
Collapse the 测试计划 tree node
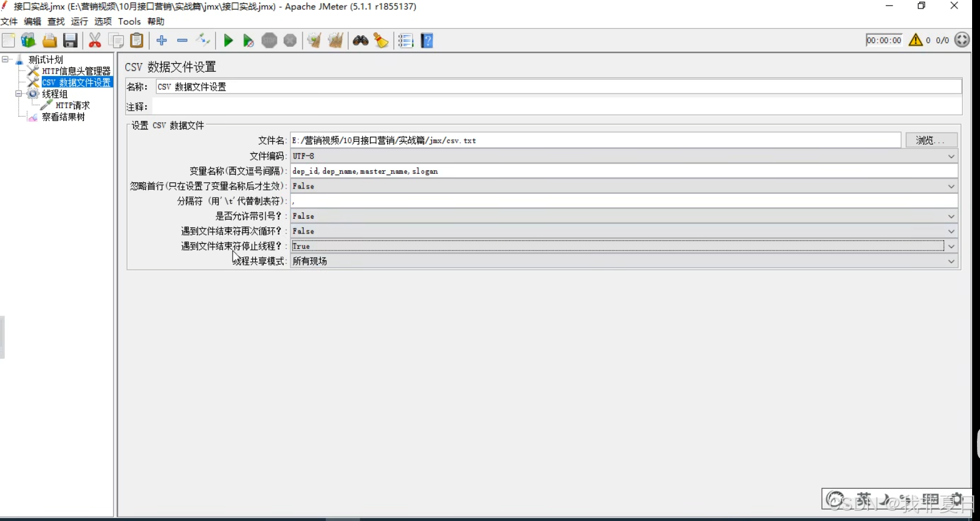point(5,60)
